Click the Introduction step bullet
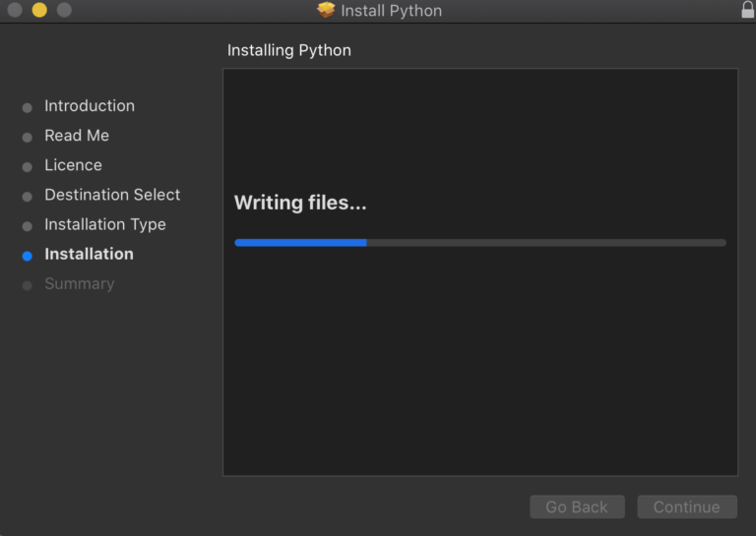The height and width of the screenshot is (536, 756). (28, 107)
